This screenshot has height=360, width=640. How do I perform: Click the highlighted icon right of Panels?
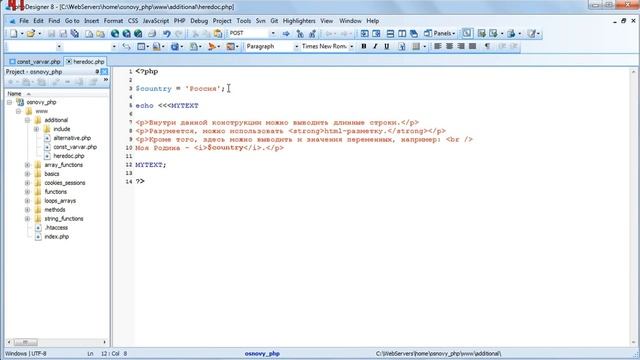point(467,33)
